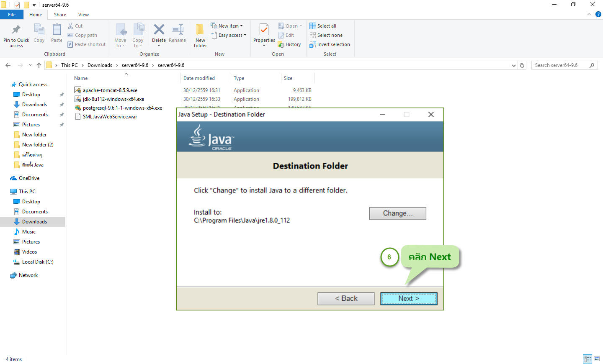
Task: Switch to the View ribbon tab
Action: [83, 15]
